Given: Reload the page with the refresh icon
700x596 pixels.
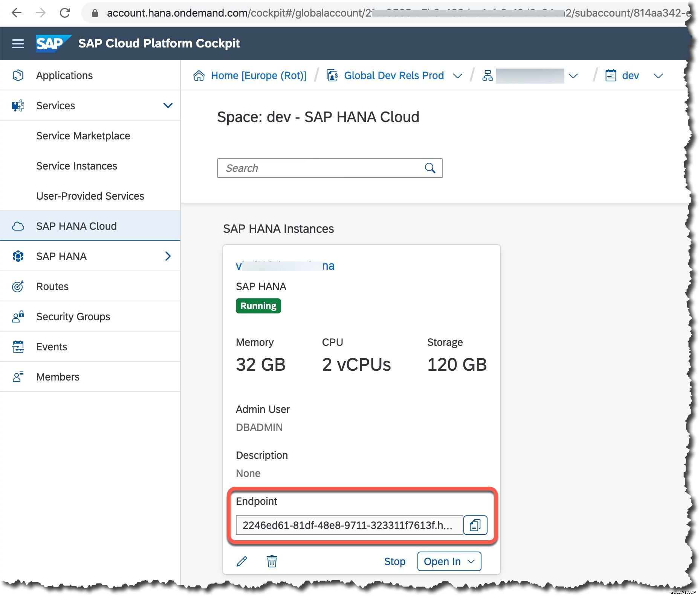Looking at the screenshot, I should pos(65,13).
